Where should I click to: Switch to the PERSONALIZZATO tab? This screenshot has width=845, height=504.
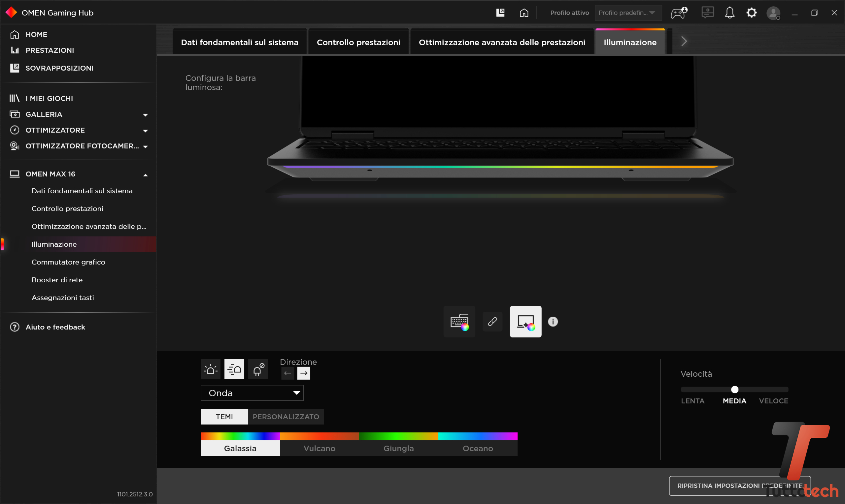coord(286,417)
